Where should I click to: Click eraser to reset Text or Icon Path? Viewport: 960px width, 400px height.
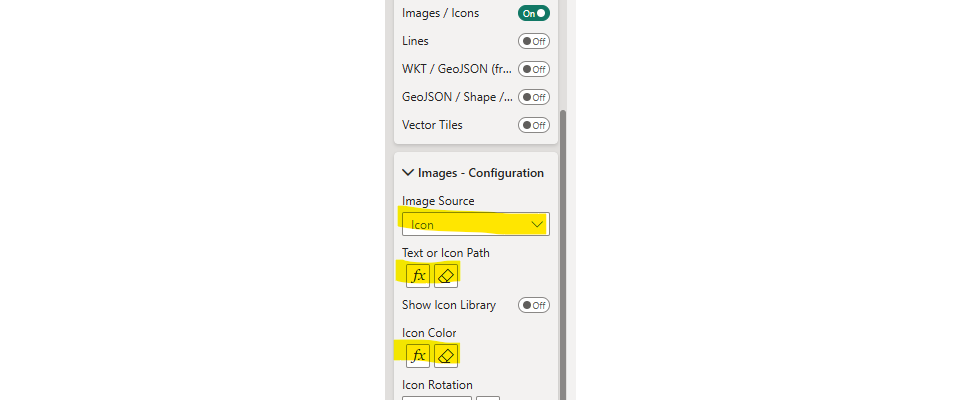446,275
